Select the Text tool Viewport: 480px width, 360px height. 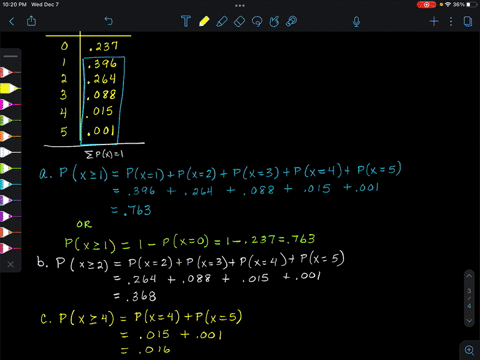[186, 21]
